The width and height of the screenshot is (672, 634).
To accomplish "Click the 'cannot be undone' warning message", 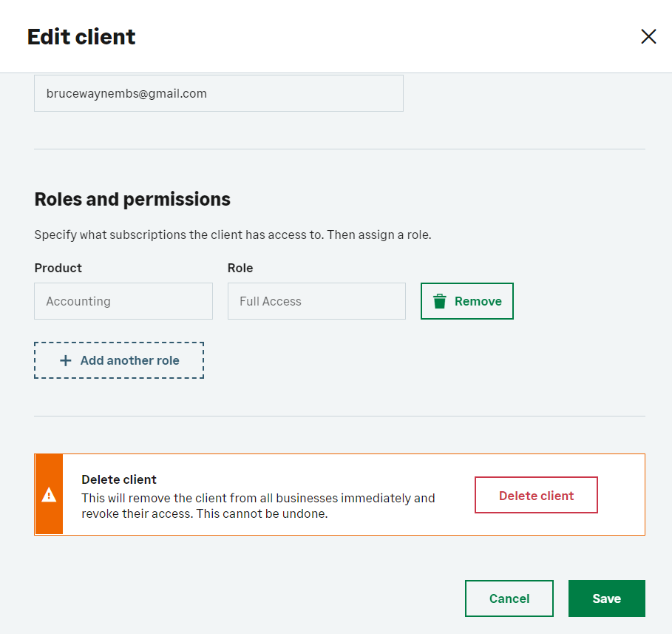I will tap(258, 505).
